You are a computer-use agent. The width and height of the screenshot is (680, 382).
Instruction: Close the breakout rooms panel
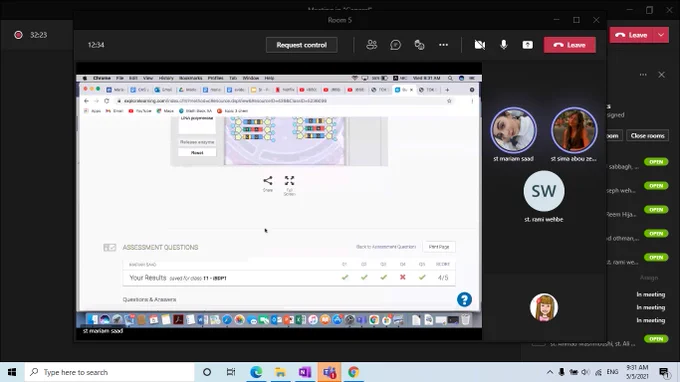click(661, 75)
